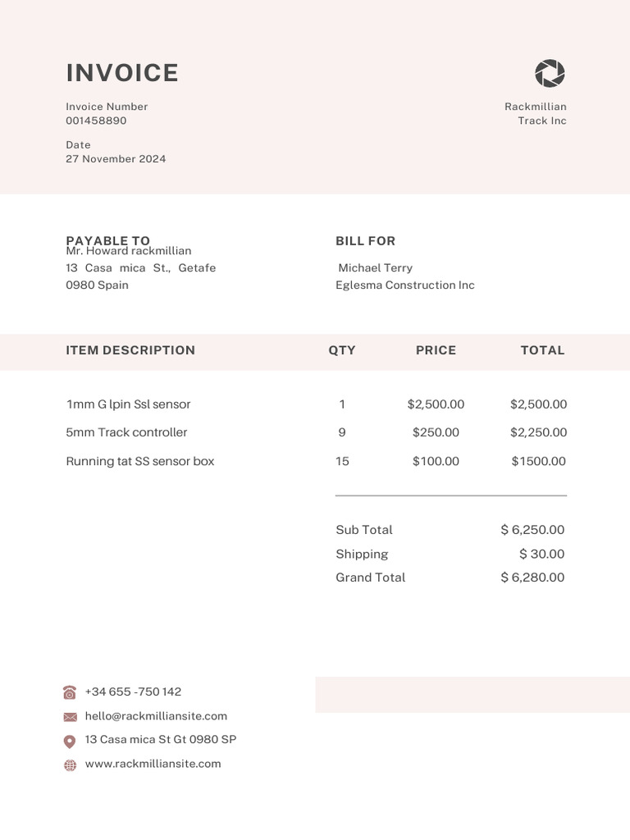
Task: Open the www.rackmilliansite.com website link
Action: click(153, 764)
